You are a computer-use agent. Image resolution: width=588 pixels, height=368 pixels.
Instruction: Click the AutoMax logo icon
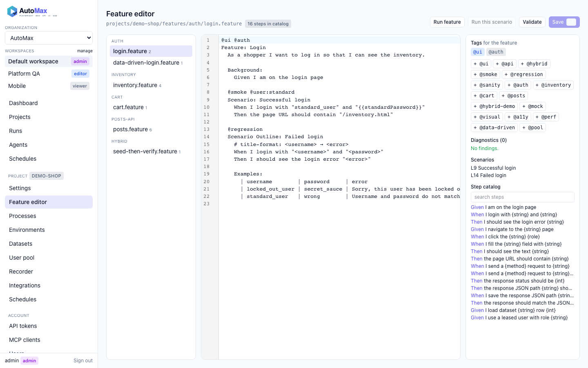click(12, 11)
